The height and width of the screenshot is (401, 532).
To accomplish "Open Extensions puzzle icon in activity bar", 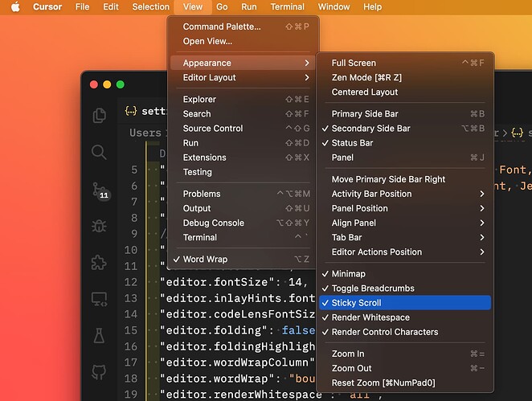I will (x=99, y=262).
